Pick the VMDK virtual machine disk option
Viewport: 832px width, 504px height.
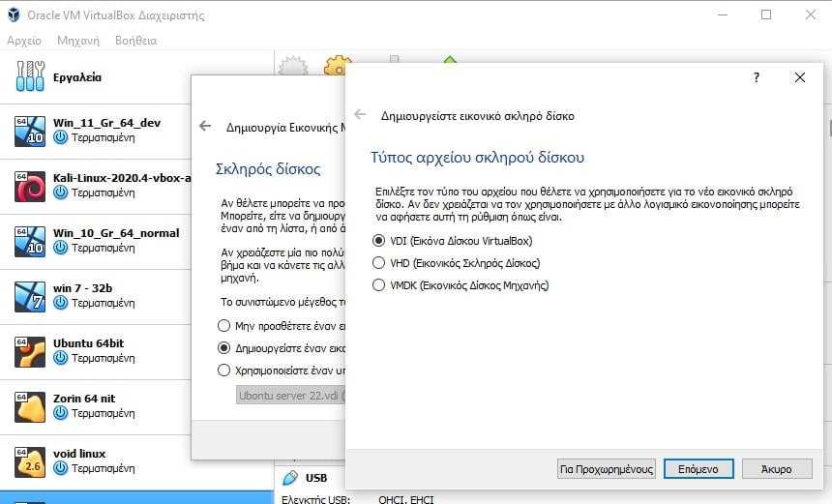(378, 285)
